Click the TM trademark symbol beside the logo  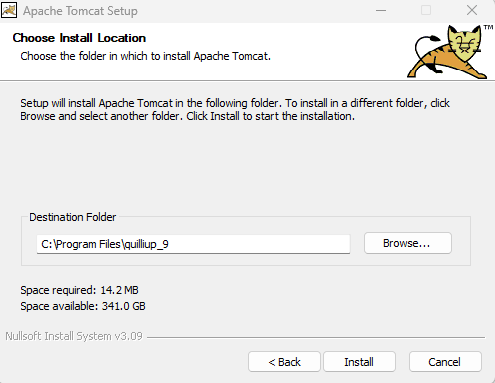(488, 27)
